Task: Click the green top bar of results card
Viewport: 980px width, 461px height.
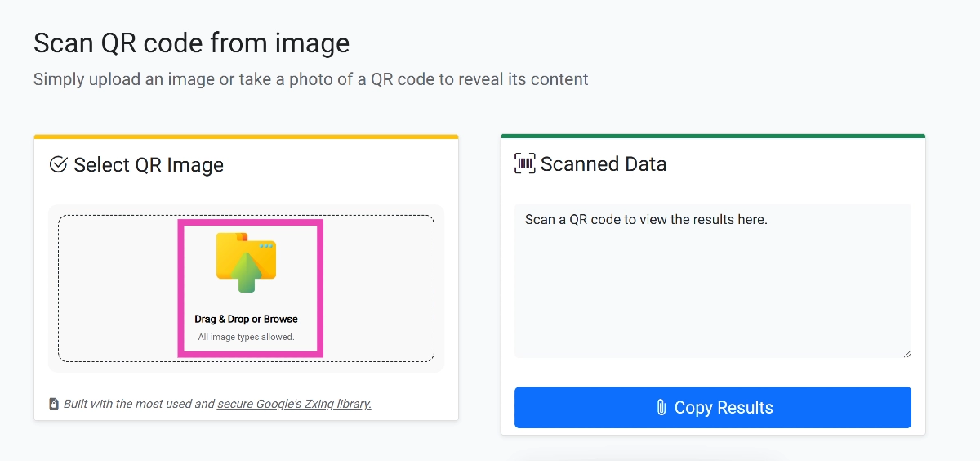Action: (x=713, y=136)
